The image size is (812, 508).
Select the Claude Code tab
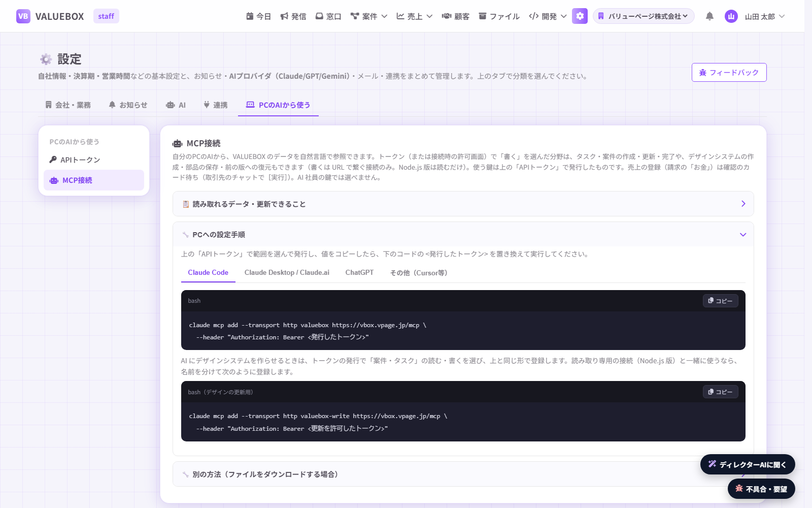pyautogui.click(x=208, y=273)
